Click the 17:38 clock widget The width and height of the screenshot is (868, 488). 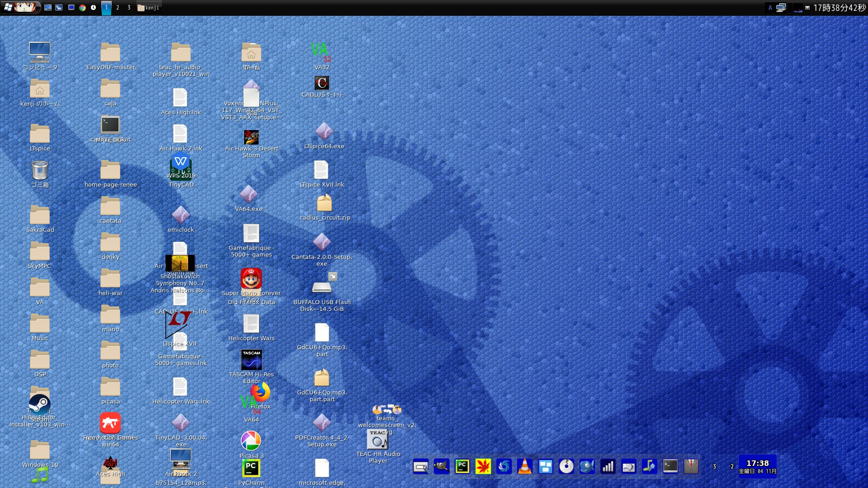757,466
